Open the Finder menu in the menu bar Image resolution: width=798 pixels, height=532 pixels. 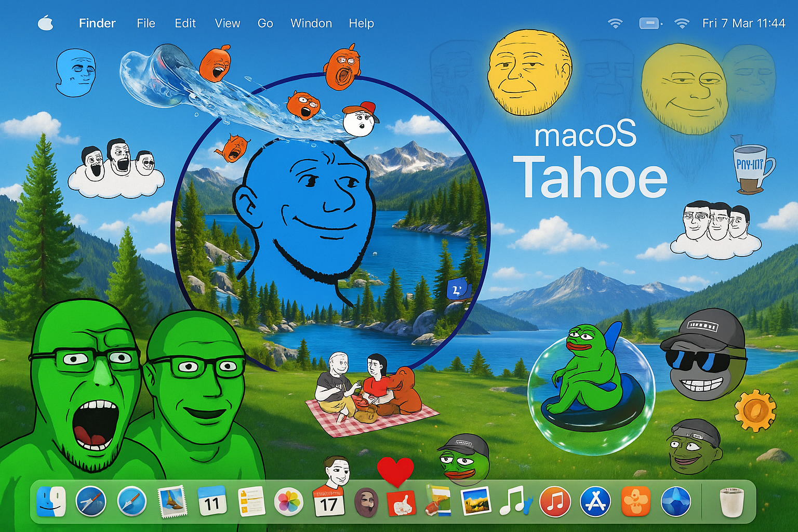pyautogui.click(x=97, y=23)
